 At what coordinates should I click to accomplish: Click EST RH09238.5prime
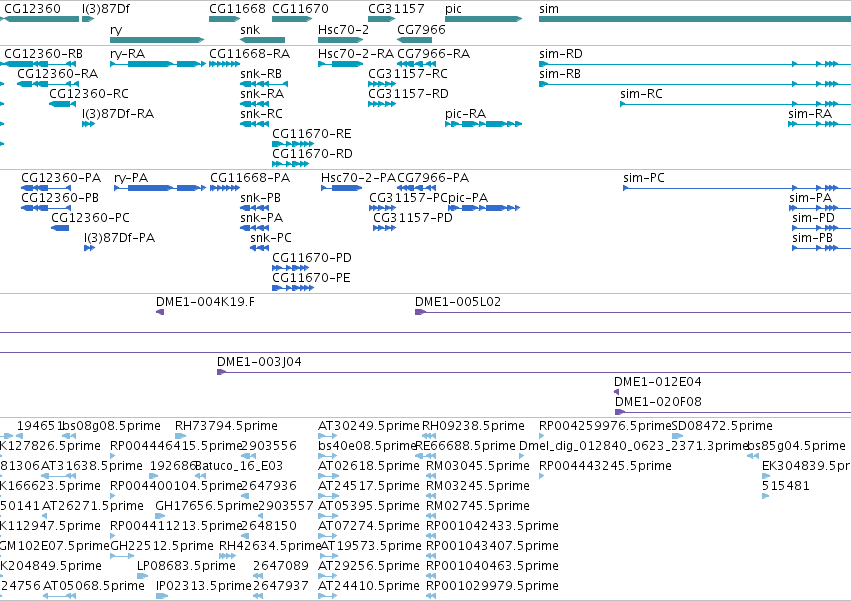(473, 426)
